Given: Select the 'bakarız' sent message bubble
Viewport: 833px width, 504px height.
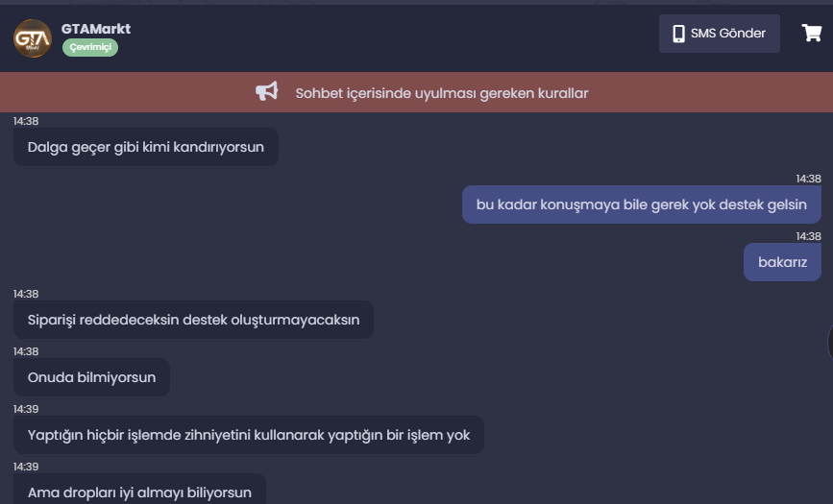Looking at the screenshot, I should tap(782, 262).
